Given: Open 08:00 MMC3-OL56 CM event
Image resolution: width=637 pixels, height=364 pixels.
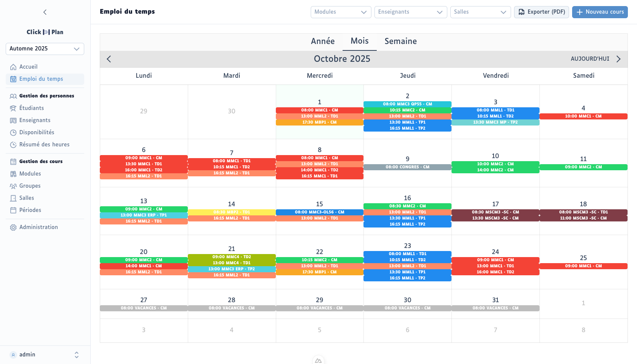Looking at the screenshot, I should [319, 212].
